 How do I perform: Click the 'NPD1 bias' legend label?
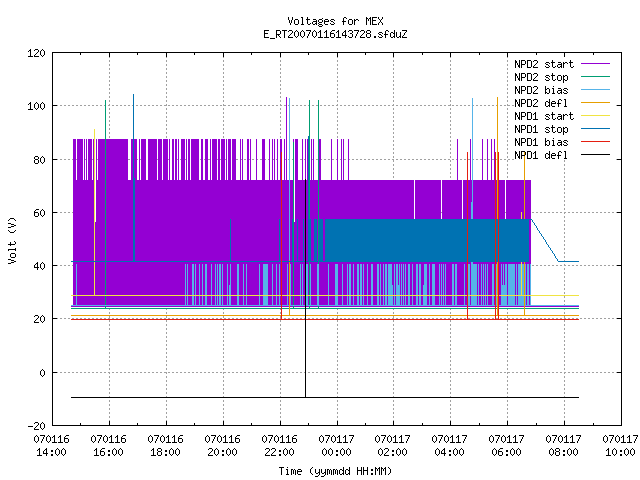[x=541, y=142]
